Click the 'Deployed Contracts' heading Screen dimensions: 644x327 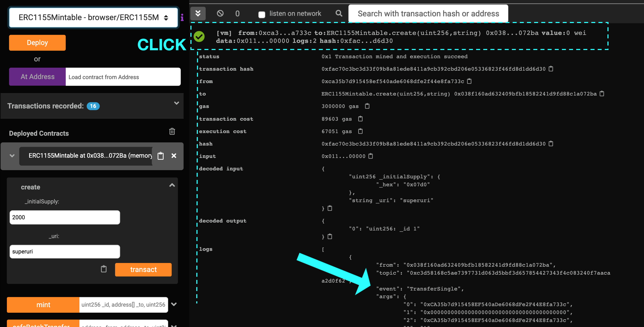tap(39, 133)
